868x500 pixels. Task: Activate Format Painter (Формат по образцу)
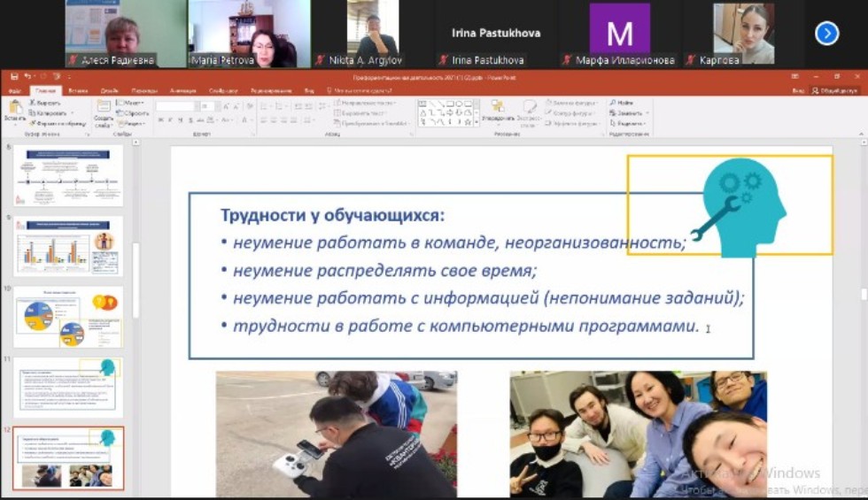coord(58,123)
